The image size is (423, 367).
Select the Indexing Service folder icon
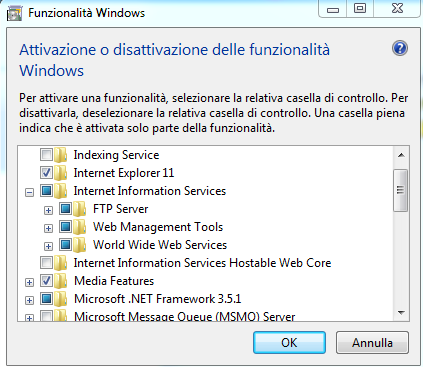pyautogui.click(x=61, y=155)
